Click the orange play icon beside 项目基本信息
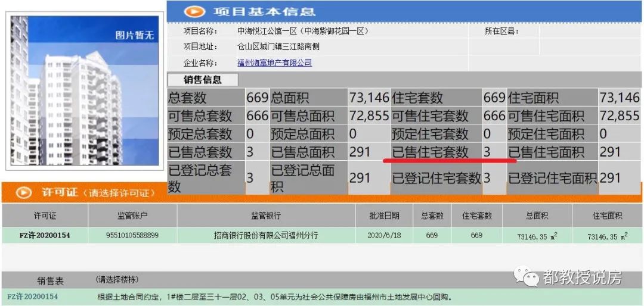Image resolution: width=644 pixels, height=306 pixels. [196, 11]
